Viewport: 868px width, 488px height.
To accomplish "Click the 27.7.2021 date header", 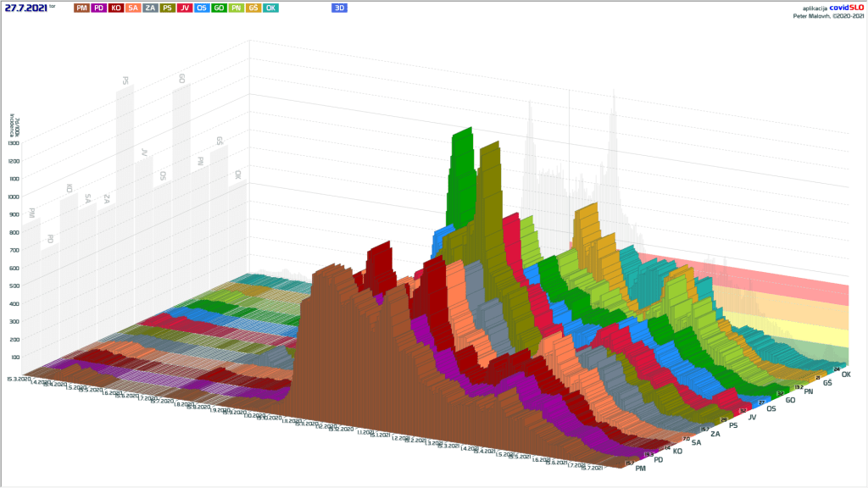I will click(25, 8).
